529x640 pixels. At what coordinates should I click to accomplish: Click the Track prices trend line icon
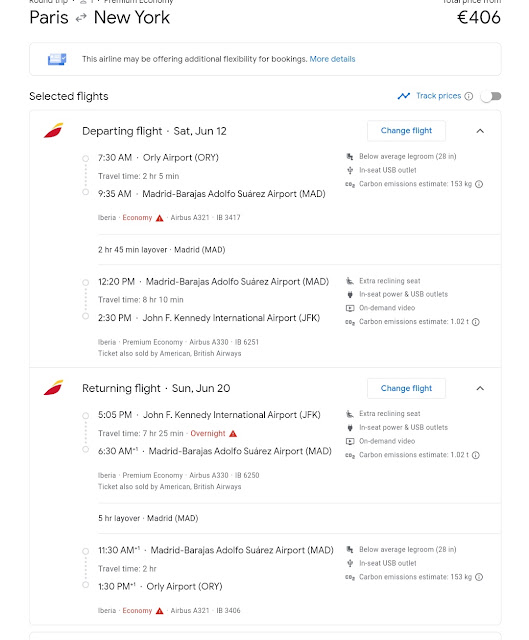coord(404,96)
